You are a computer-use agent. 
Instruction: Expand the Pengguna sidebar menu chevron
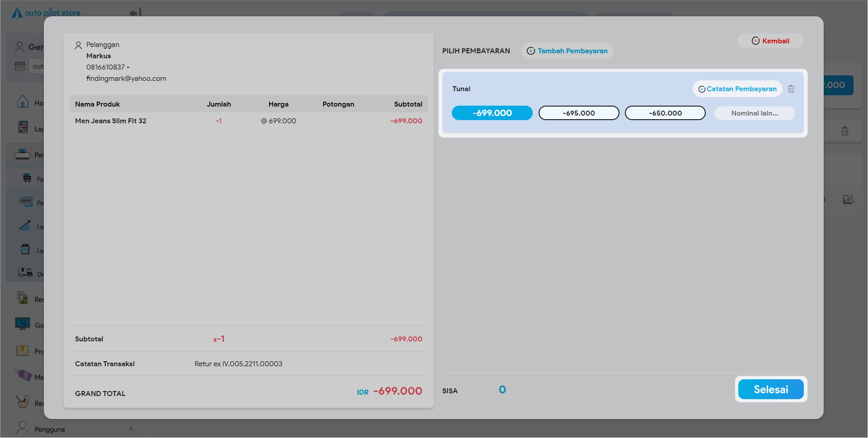tap(131, 429)
